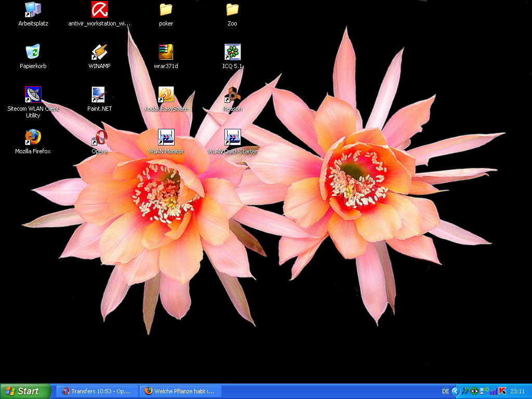
Task: Click the taskbar clock showing 23:11
Action: pyautogui.click(x=517, y=391)
